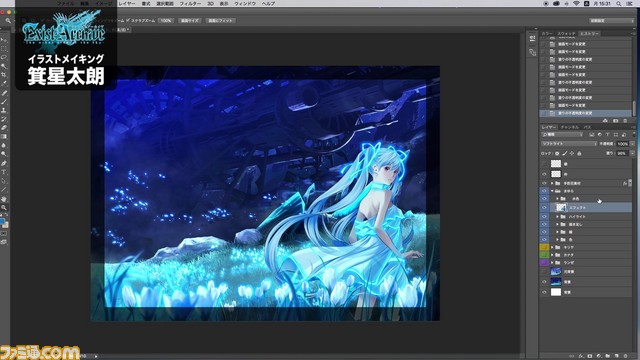Switch to the チャンネル tab
This screenshot has width=640, height=360.
pyautogui.click(x=569, y=127)
